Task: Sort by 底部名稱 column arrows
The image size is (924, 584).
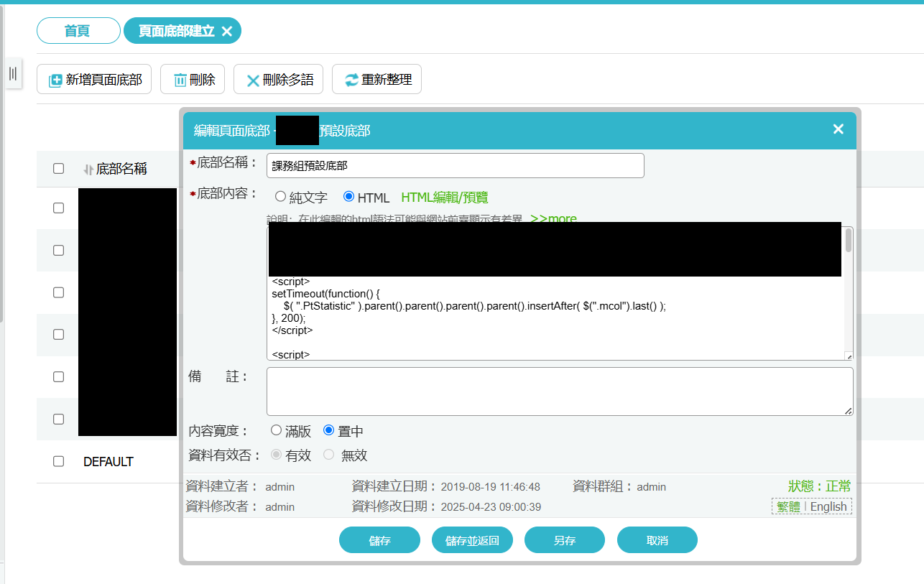Action: click(x=88, y=170)
